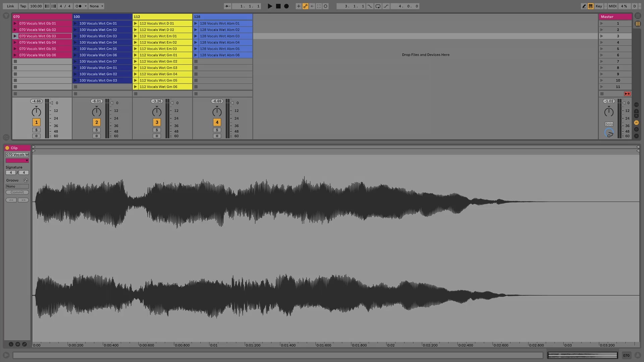644x362 pixels.
Task: Toggle the Follow playback icon
Action: 227,6
